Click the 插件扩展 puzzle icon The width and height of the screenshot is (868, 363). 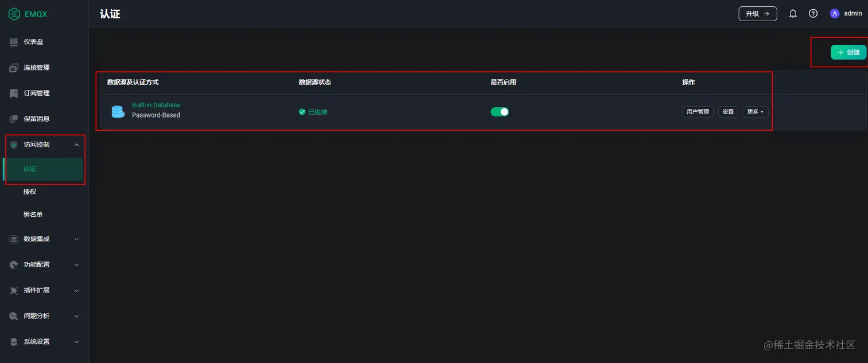[14, 291]
